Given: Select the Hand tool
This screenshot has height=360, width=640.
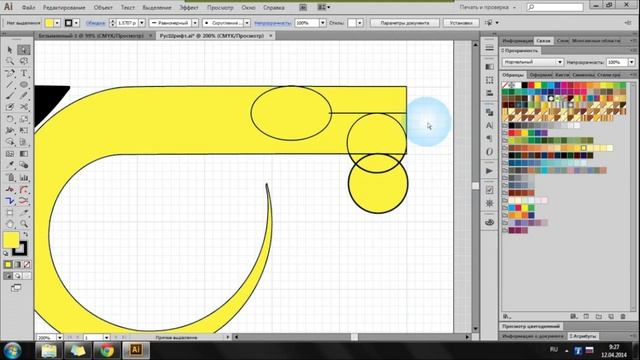Looking at the screenshot, I should pyautogui.click(x=10, y=224).
